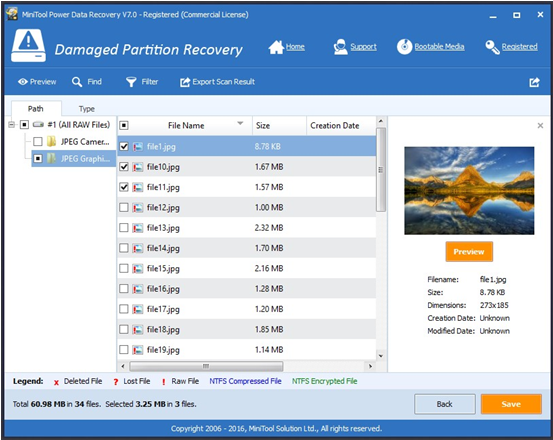The image size is (553, 440).
Task: Click the Export Scan Result icon
Action: coord(185,82)
